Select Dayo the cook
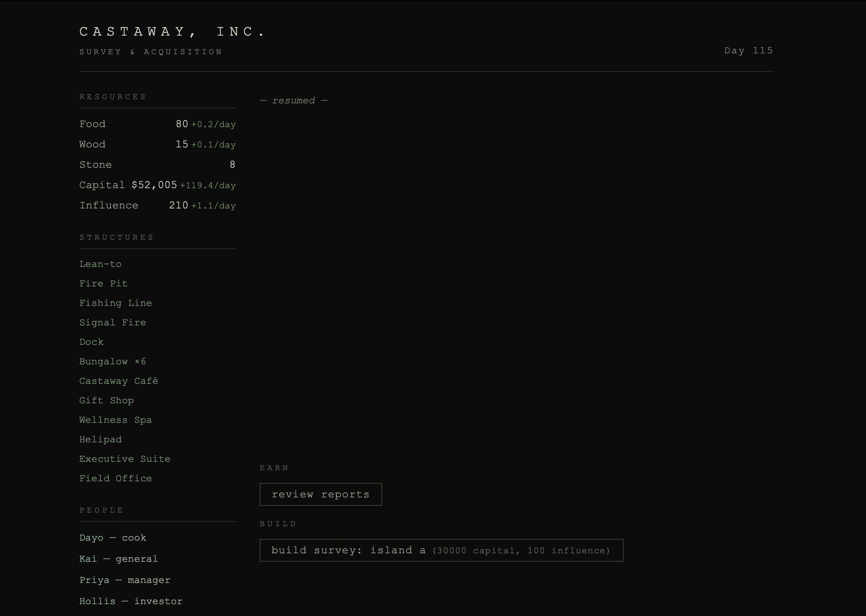Screen dimensions: 866x616 [112, 538]
